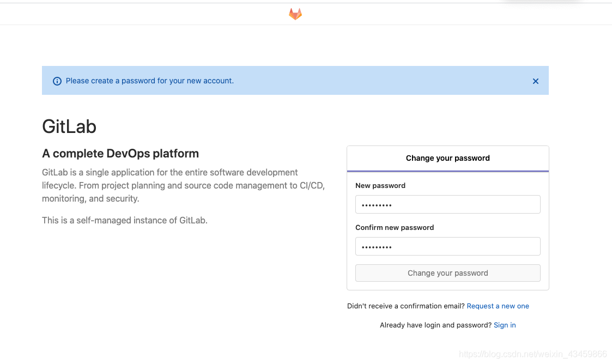Dismiss the password alert banner
The width and height of the screenshot is (612, 364).
click(x=536, y=81)
